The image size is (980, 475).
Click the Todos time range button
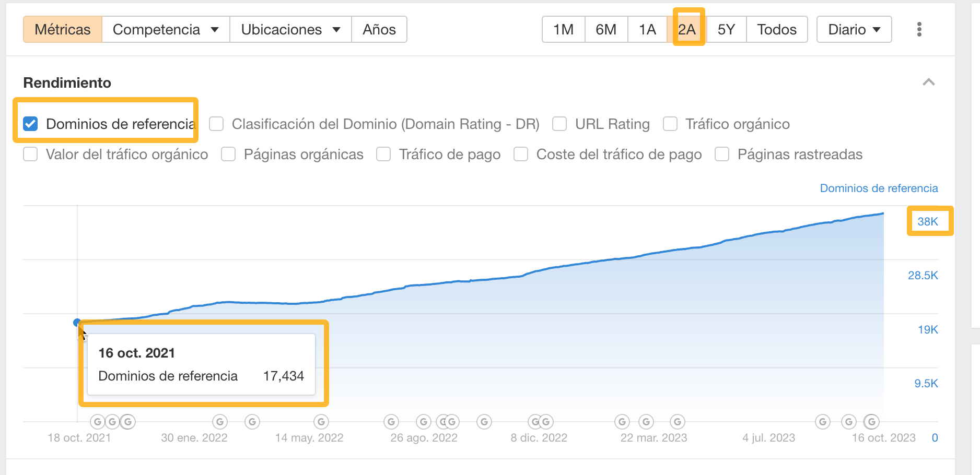pos(777,29)
